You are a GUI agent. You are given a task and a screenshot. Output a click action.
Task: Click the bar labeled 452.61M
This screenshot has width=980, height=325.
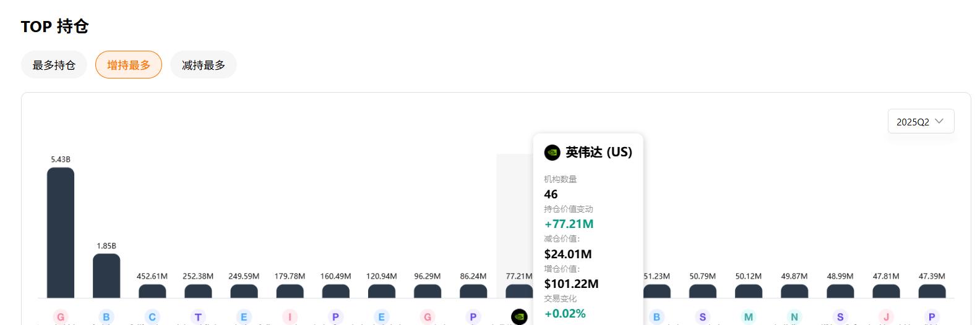pos(152,291)
